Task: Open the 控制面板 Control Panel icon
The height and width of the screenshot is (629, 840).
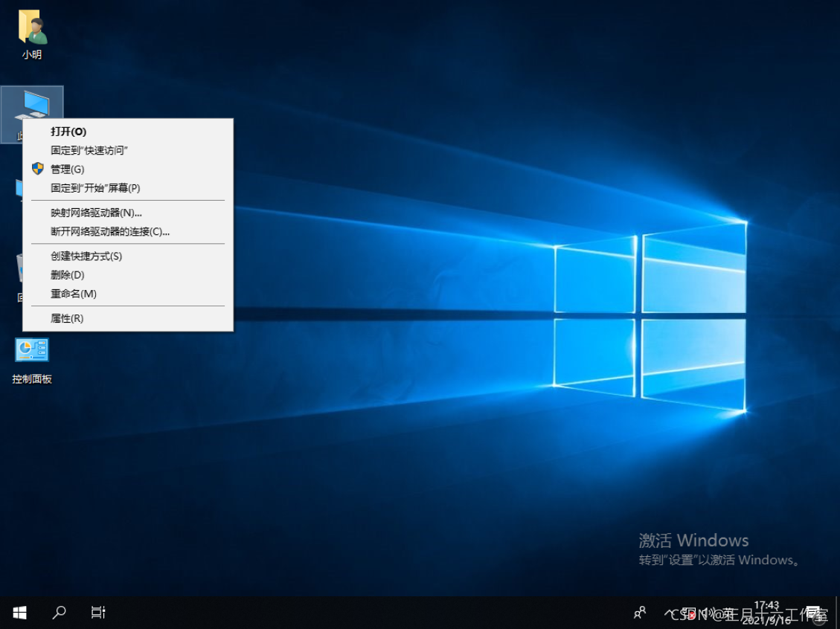Action: (32, 361)
